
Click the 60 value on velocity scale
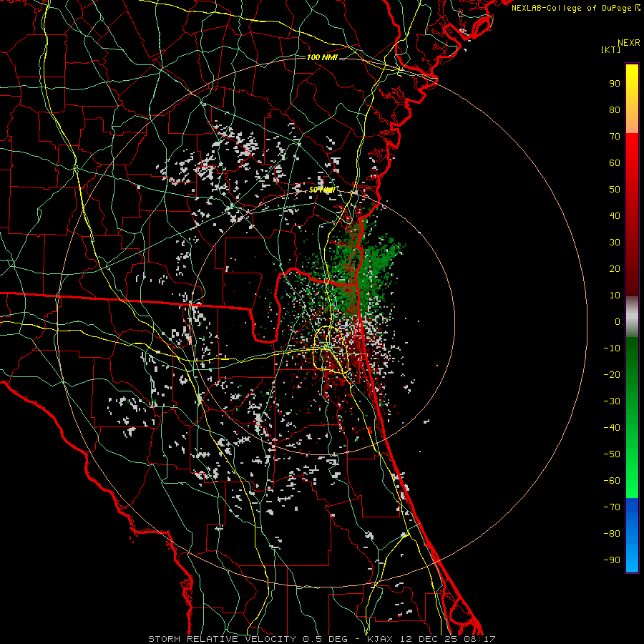[x=615, y=163]
